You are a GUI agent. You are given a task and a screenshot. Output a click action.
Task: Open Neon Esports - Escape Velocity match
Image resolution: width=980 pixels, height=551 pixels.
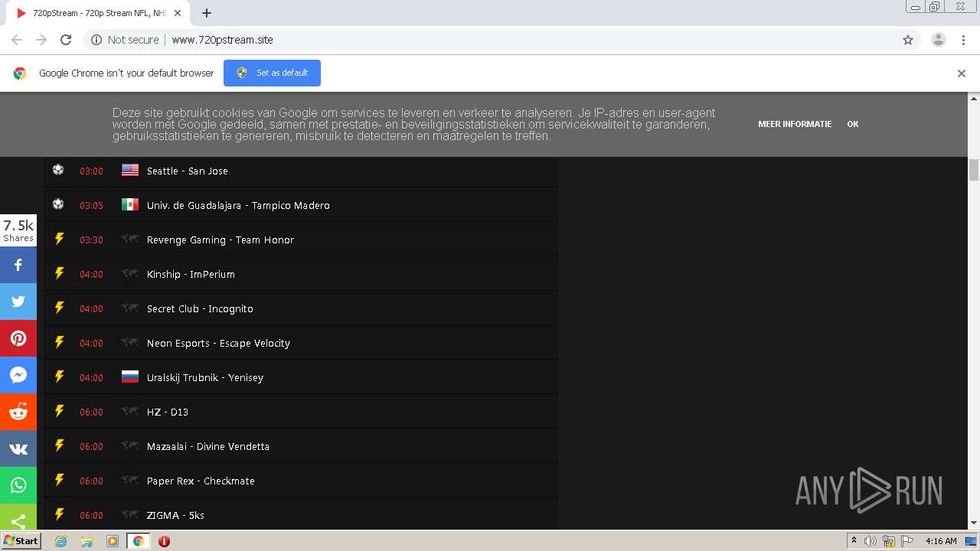point(218,343)
